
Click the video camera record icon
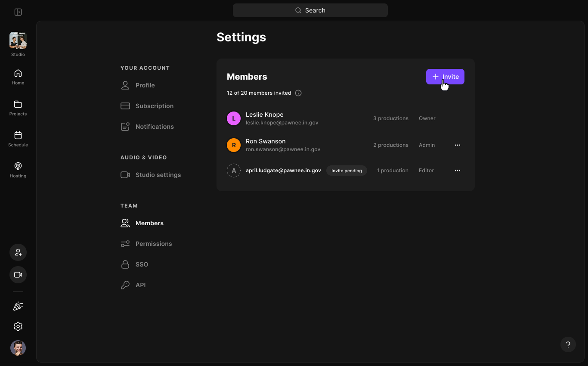18,275
